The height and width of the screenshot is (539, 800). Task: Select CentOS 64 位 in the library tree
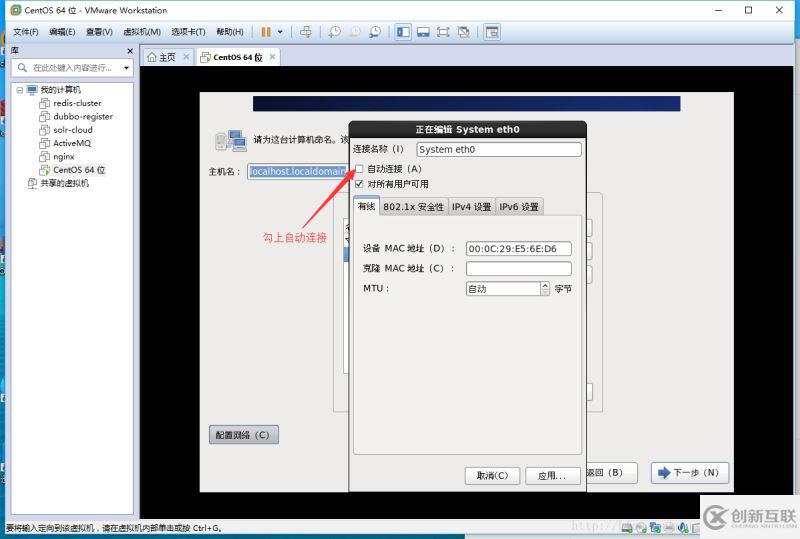79,169
